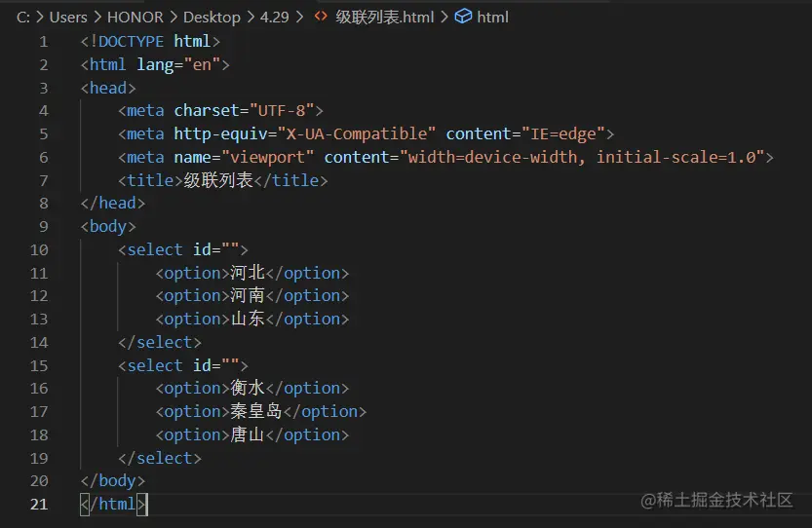Expand the HONOR breadcrumb segment
The height and width of the screenshot is (528, 812).
[x=135, y=17]
